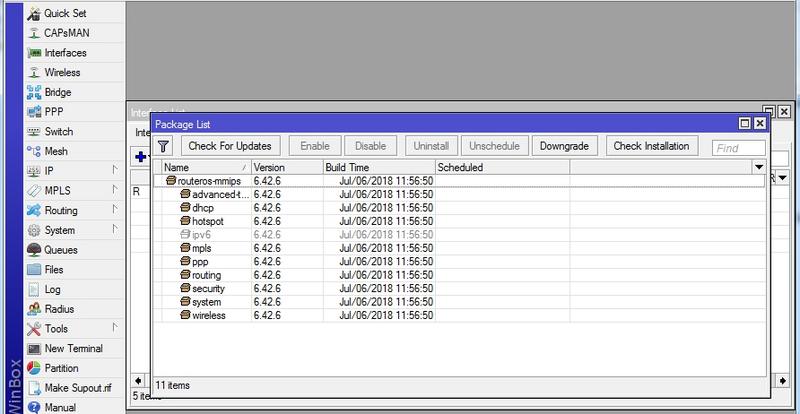The width and height of the screenshot is (800, 414).
Task: Click the Uninstall package button
Action: [431, 146]
